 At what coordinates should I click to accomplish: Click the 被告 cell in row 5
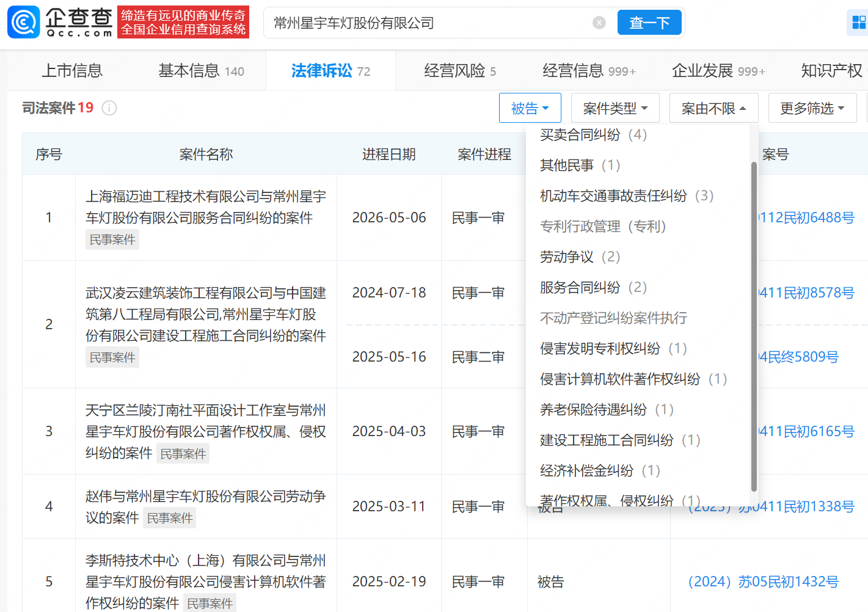[550, 581]
